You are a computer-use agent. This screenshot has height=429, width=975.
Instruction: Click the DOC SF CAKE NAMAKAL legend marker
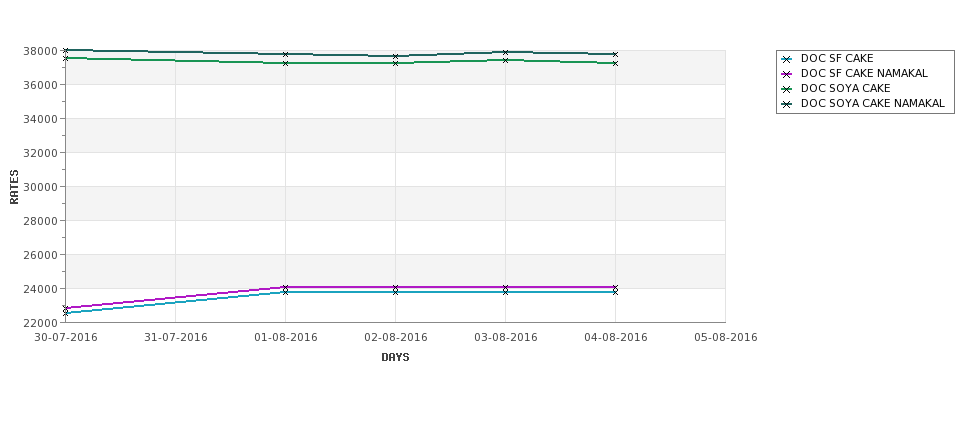787,74
